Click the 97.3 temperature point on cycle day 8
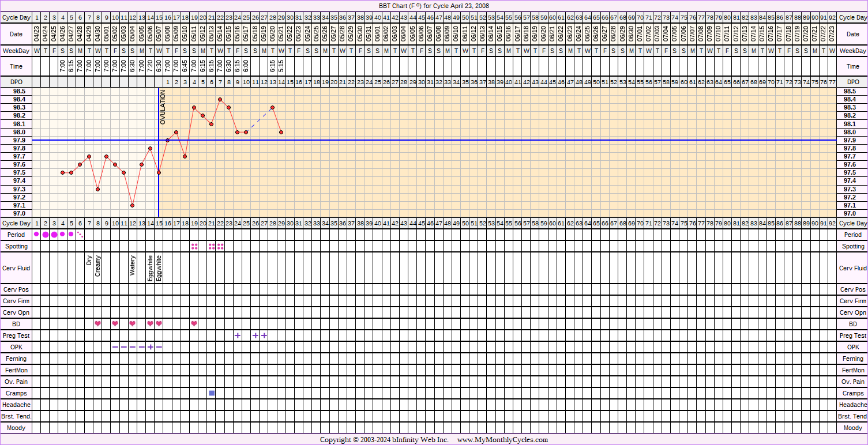The width and height of the screenshot is (868, 445). pos(98,189)
